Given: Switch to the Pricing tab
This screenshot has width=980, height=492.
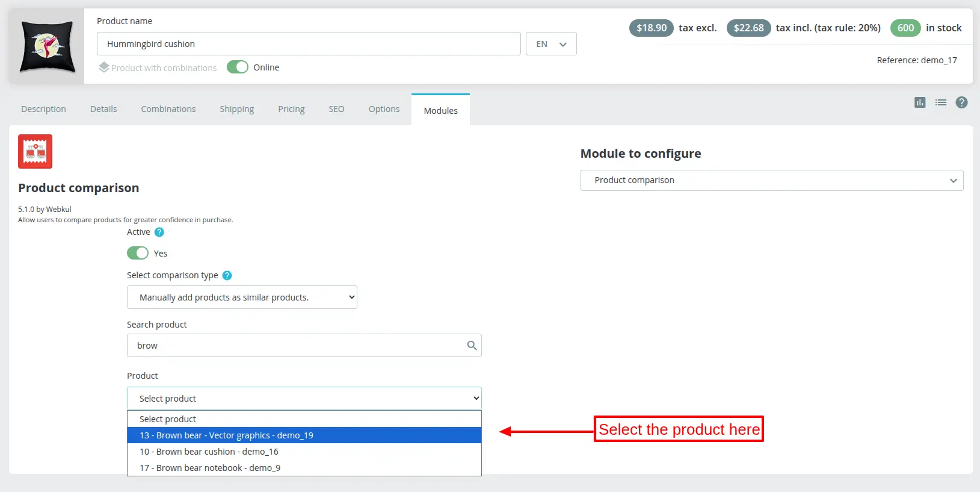Looking at the screenshot, I should [291, 109].
